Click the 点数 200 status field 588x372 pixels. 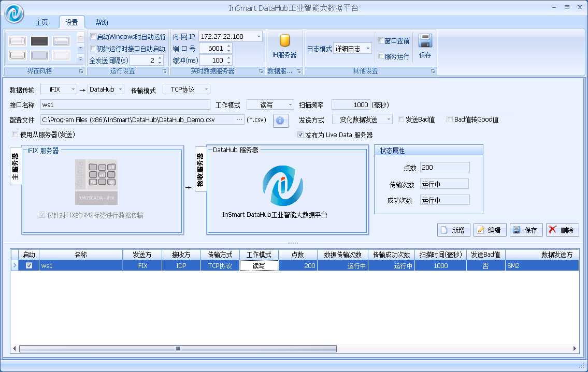click(x=444, y=168)
